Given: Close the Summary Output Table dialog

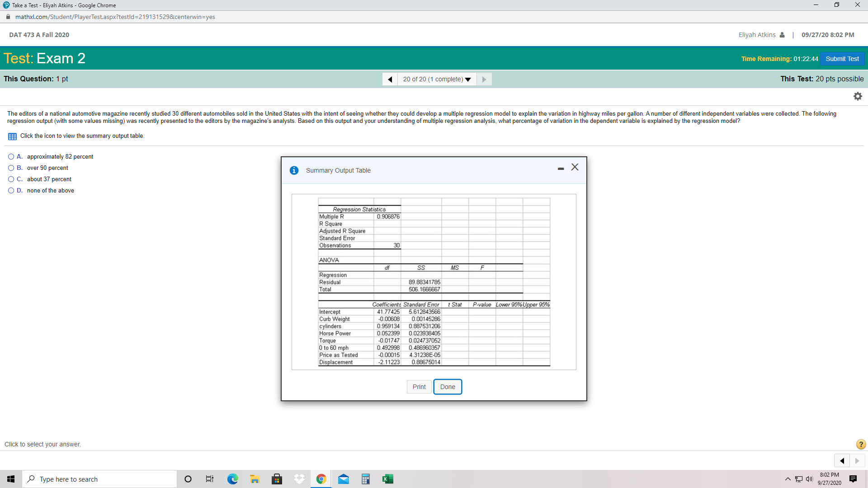Looking at the screenshot, I should pos(575,167).
